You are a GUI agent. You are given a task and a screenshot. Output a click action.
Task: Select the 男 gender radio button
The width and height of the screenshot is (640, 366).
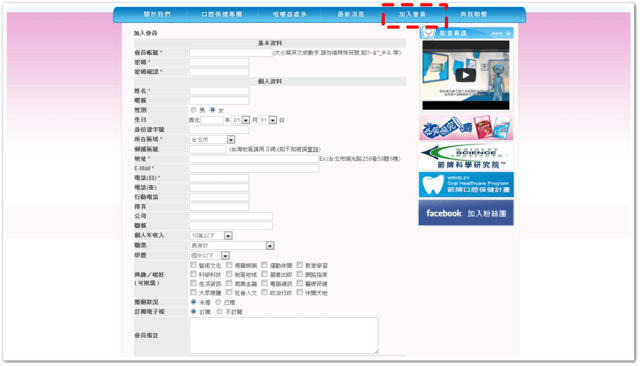click(193, 110)
